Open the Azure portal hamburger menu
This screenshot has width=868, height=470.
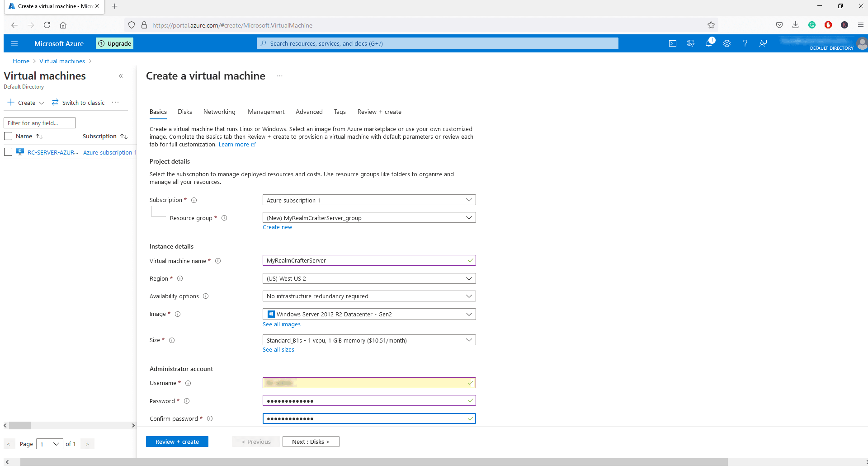(x=14, y=43)
